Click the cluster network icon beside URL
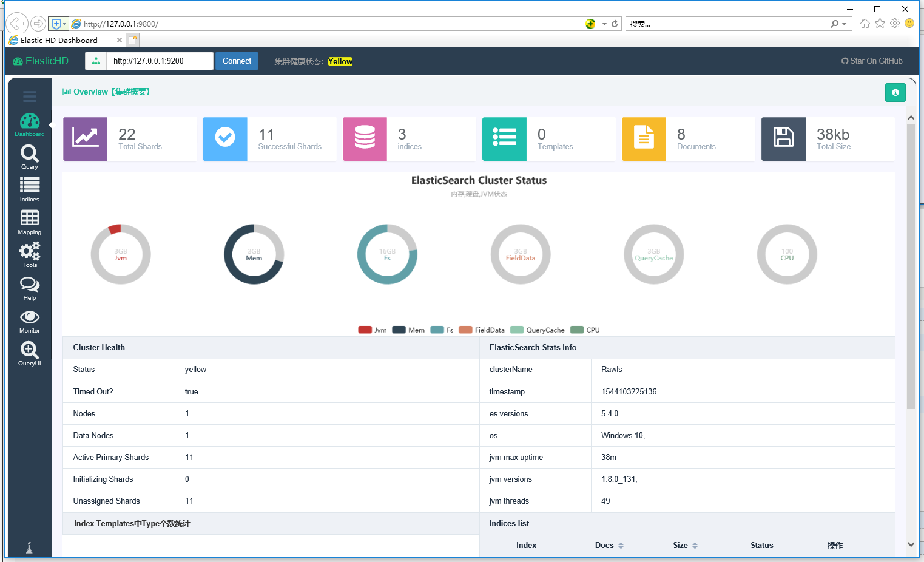This screenshot has width=924, height=562. (96, 61)
